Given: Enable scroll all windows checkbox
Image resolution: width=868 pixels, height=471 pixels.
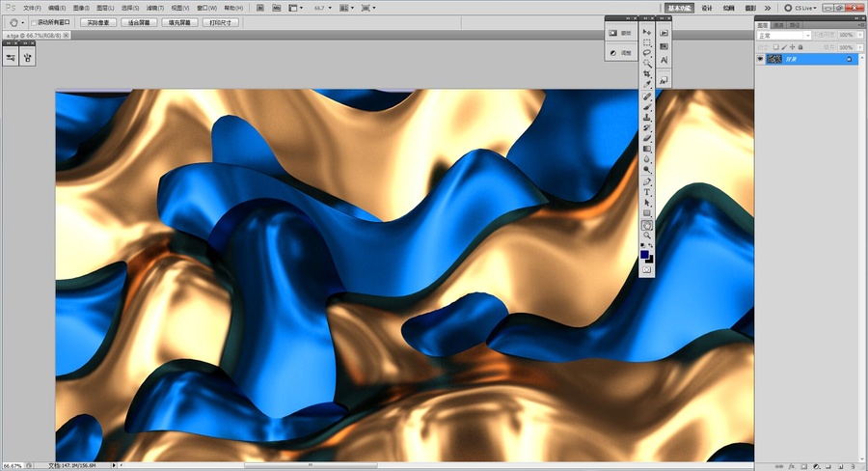Looking at the screenshot, I should coord(34,23).
